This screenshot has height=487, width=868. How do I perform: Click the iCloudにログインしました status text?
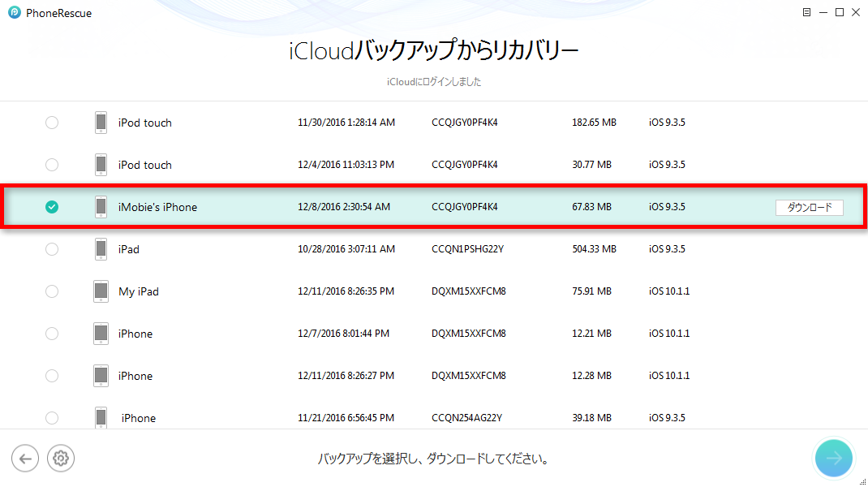tap(434, 82)
